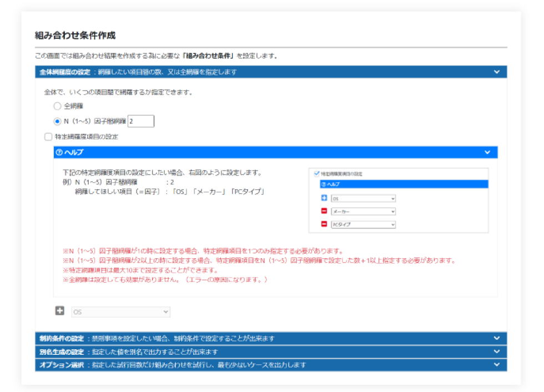Click the PCタイプ dropdown in the example
The width and height of the screenshot is (544, 392).
pyautogui.click(x=363, y=224)
